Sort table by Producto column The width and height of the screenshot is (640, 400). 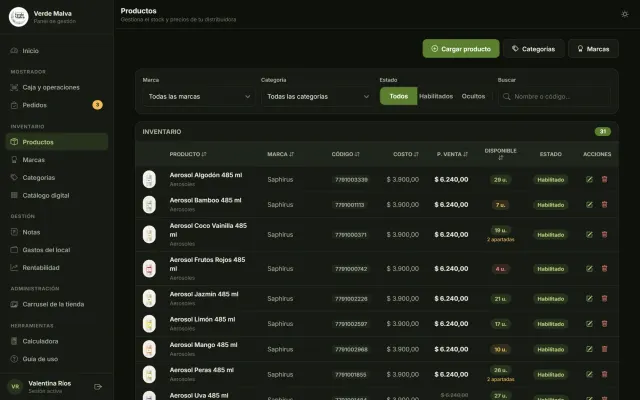click(188, 154)
